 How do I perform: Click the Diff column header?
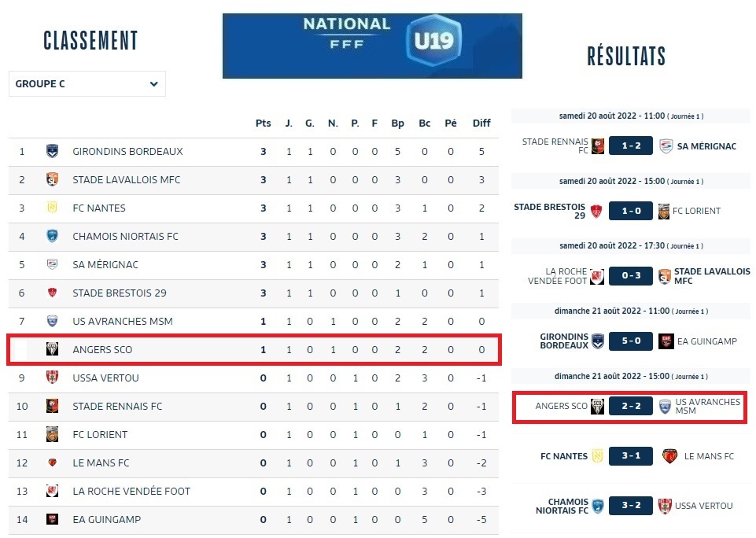(x=481, y=123)
